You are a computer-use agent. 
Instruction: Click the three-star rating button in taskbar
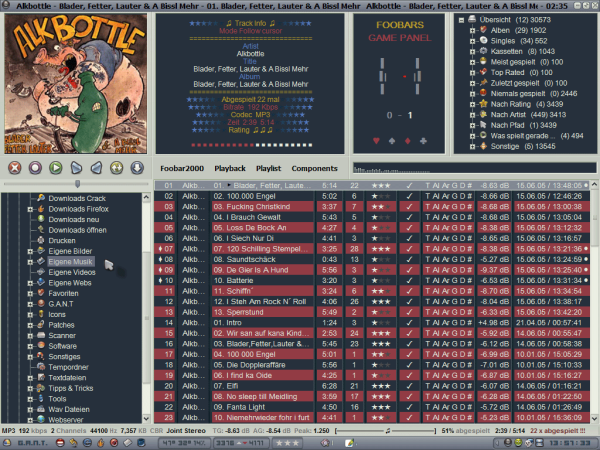tap(287, 443)
